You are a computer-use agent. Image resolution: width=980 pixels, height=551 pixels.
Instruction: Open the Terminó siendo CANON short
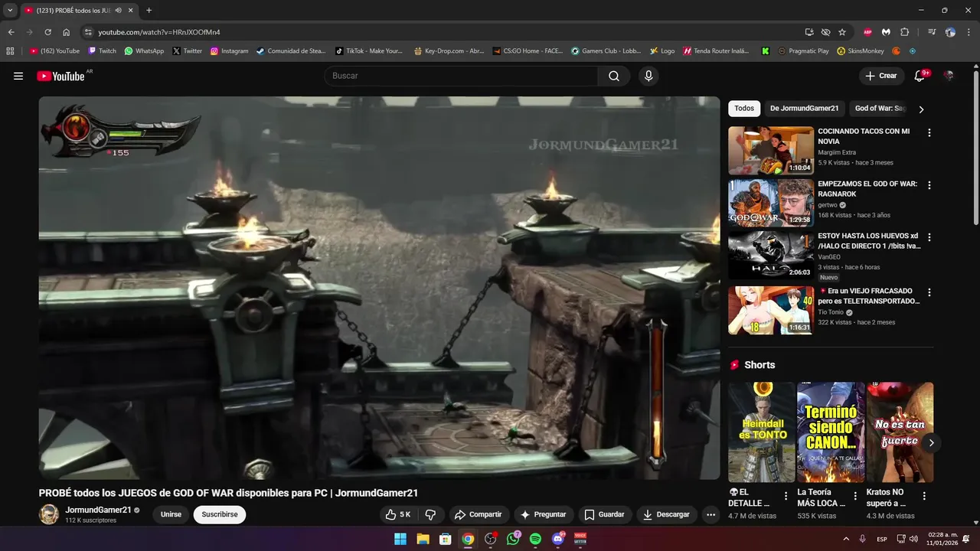[831, 432]
